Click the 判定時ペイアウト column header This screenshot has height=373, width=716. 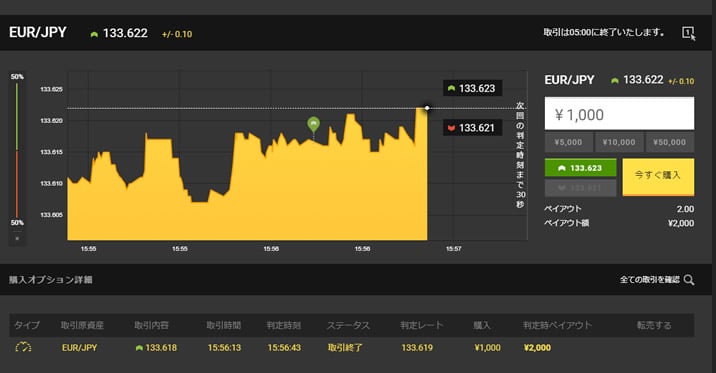tap(558, 325)
